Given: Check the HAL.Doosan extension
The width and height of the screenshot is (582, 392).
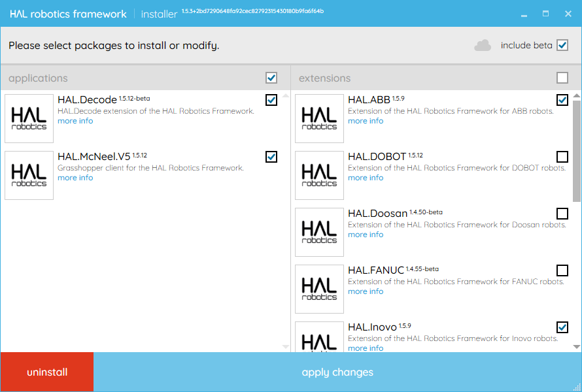Looking at the screenshot, I should pyautogui.click(x=562, y=213).
